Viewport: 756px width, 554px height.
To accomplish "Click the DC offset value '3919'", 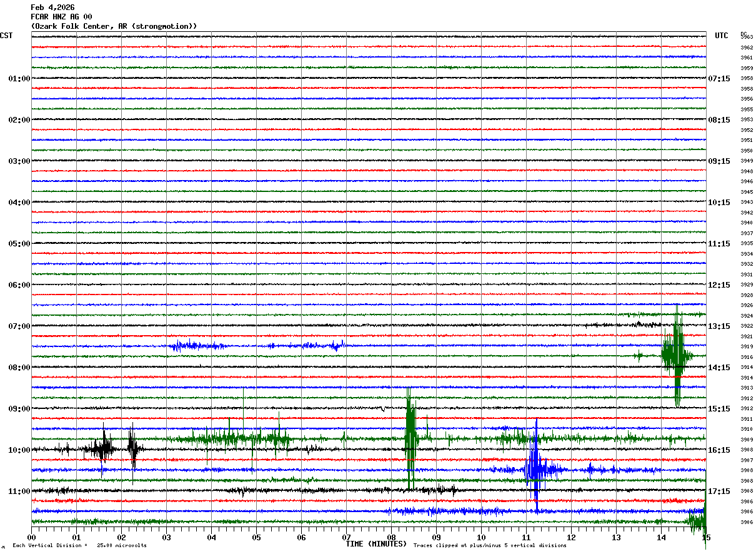I will pyautogui.click(x=747, y=346).
